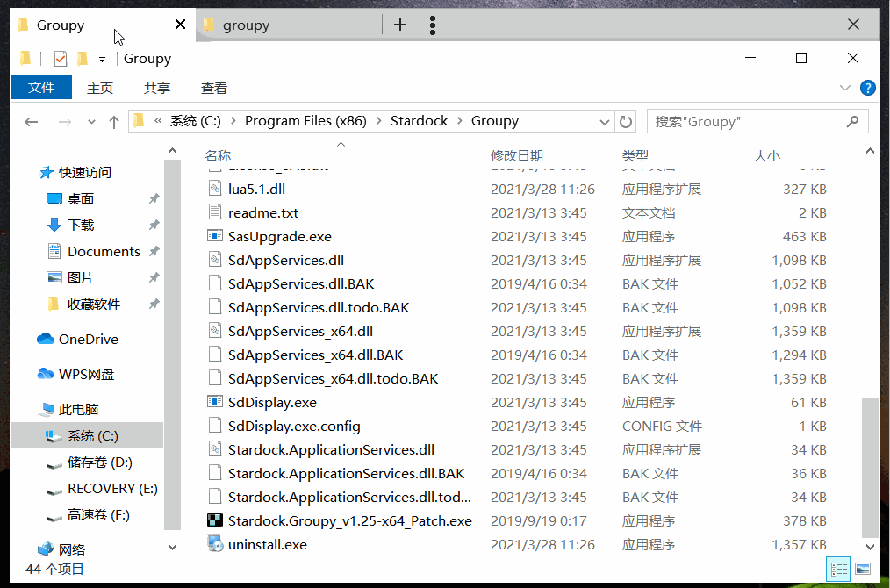Viewport: 890px width, 588px height.
Task: Open 网络 in the navigation pane
Action: click(x=61, y=549)
